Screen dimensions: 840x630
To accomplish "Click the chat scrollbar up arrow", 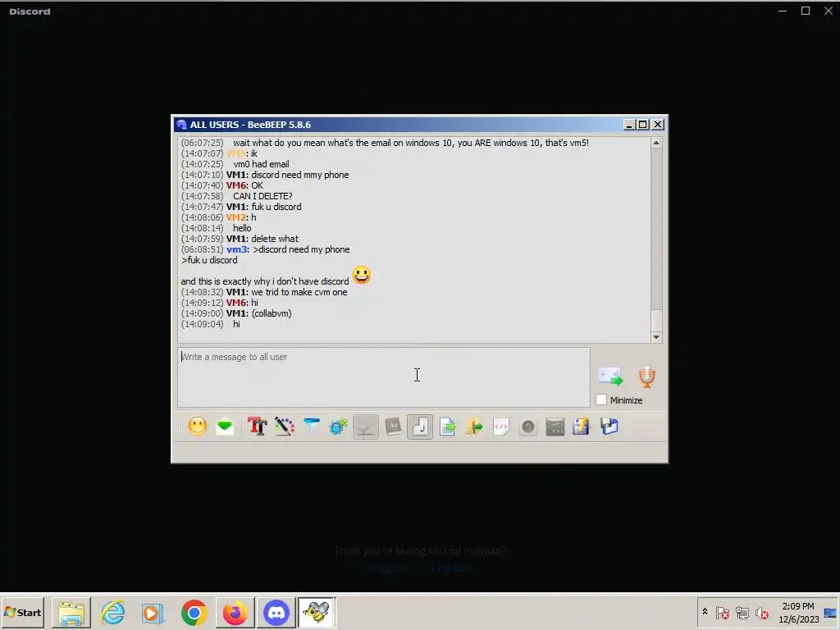I will coord(655,143).
